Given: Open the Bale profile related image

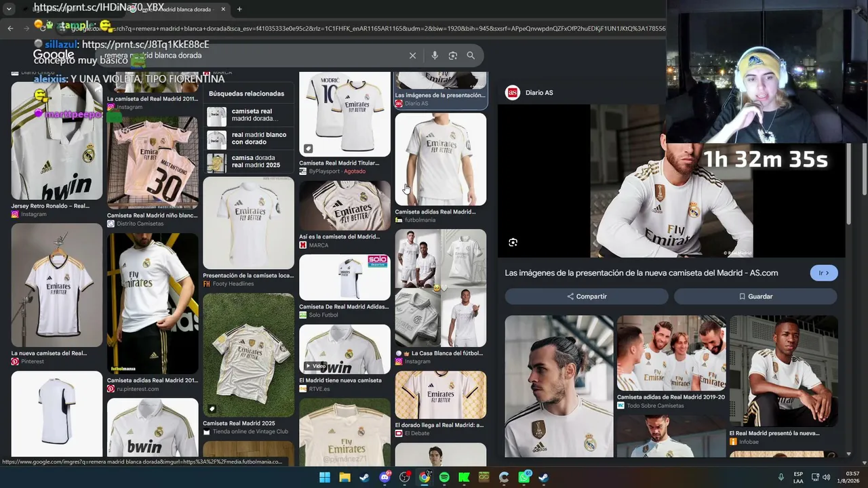Looking at the screenshot, I should click(559, 386).
